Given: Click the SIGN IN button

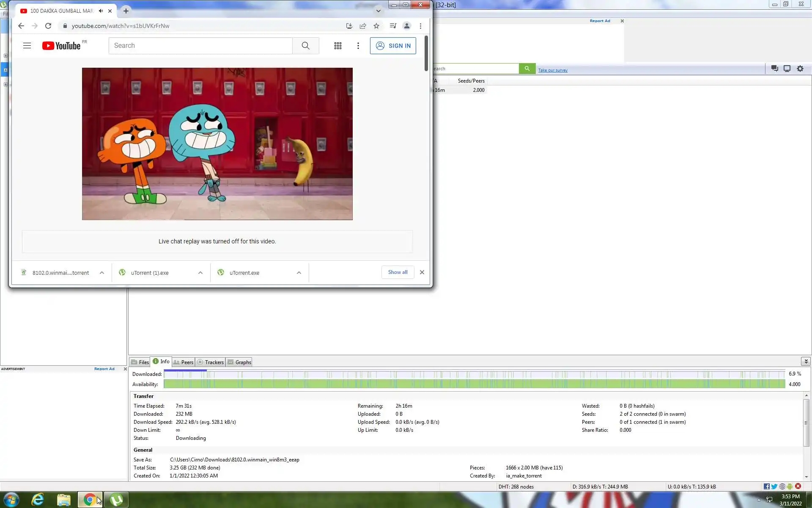Looking at the screenshot, I should coord(393,46).
